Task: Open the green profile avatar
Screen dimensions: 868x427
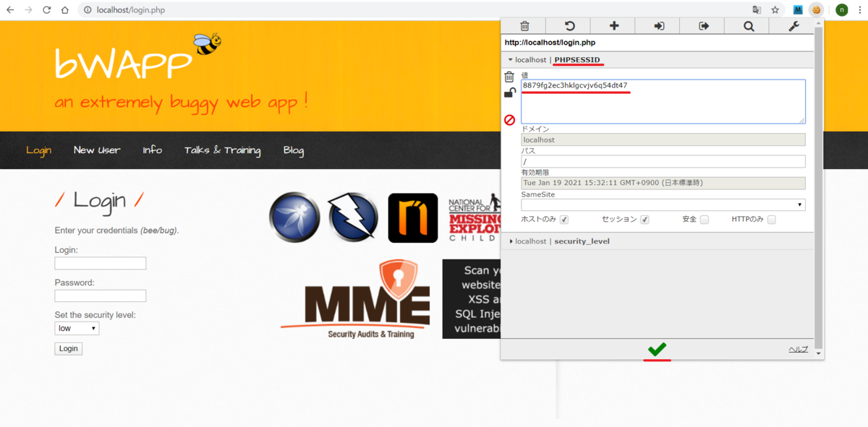Action: [x=841, y=10]
